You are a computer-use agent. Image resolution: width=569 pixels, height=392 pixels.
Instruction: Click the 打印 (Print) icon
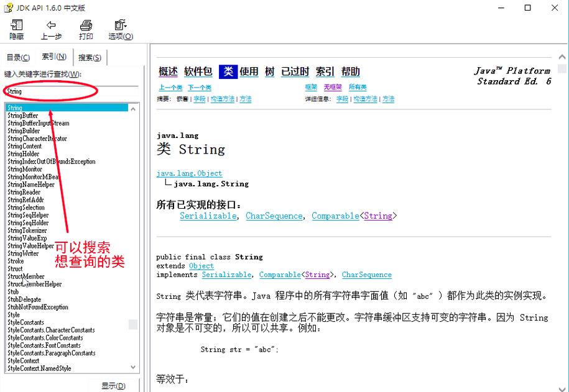[85, 29]
